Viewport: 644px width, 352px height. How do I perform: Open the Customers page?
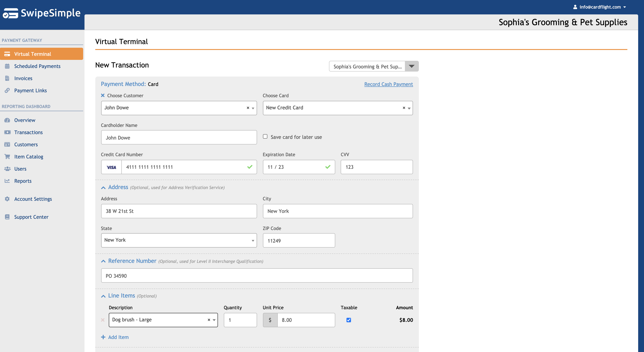coord(26,144)
